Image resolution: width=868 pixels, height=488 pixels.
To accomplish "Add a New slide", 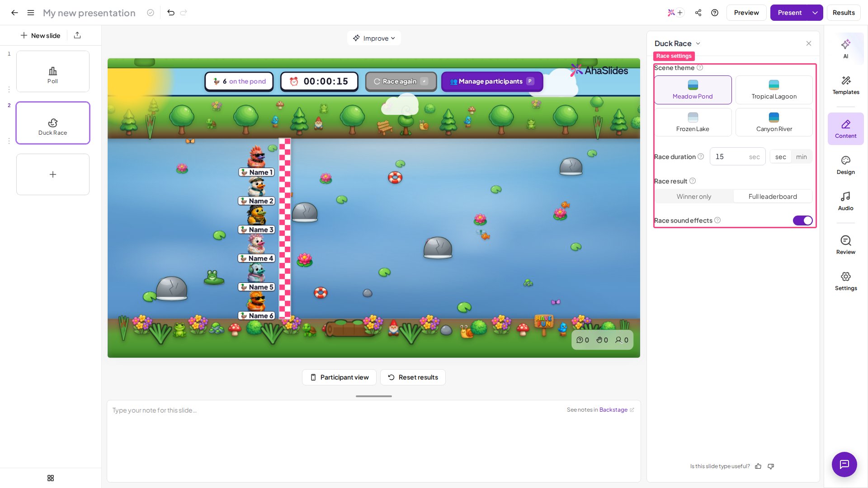I will [x=40, y=35].
